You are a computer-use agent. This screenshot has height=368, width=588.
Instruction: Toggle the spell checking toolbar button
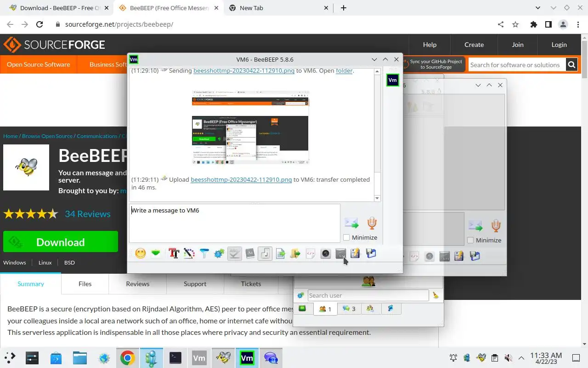(x=235, y=253)
